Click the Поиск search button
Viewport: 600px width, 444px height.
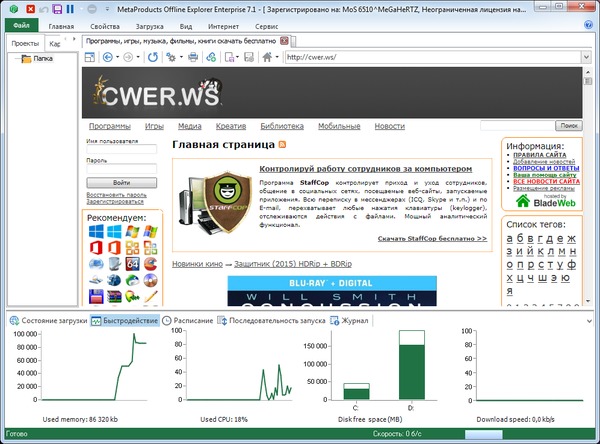[x=569, y=126]
